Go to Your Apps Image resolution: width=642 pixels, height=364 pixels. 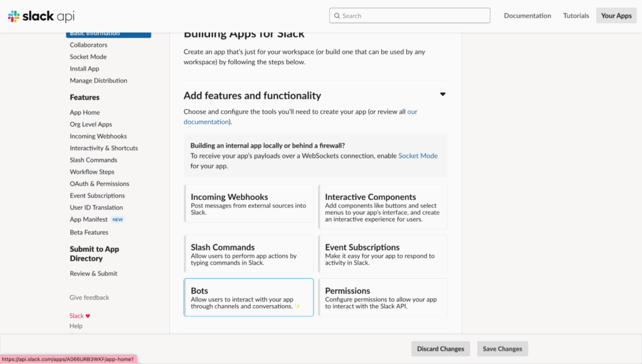(616, 16)
